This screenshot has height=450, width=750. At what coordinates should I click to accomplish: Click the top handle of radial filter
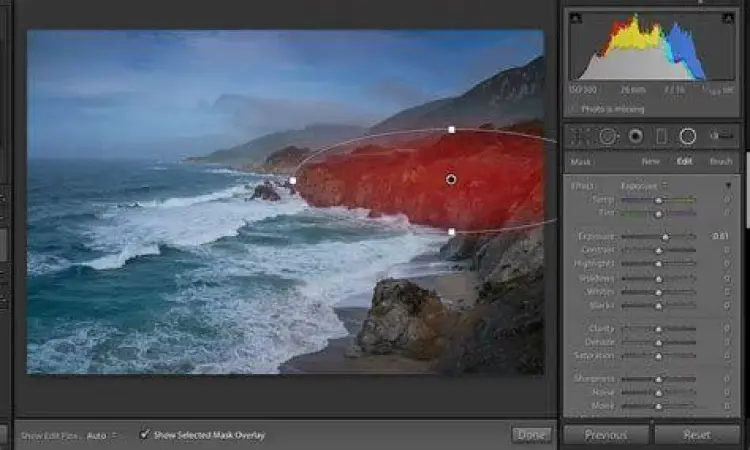(452, 130)
